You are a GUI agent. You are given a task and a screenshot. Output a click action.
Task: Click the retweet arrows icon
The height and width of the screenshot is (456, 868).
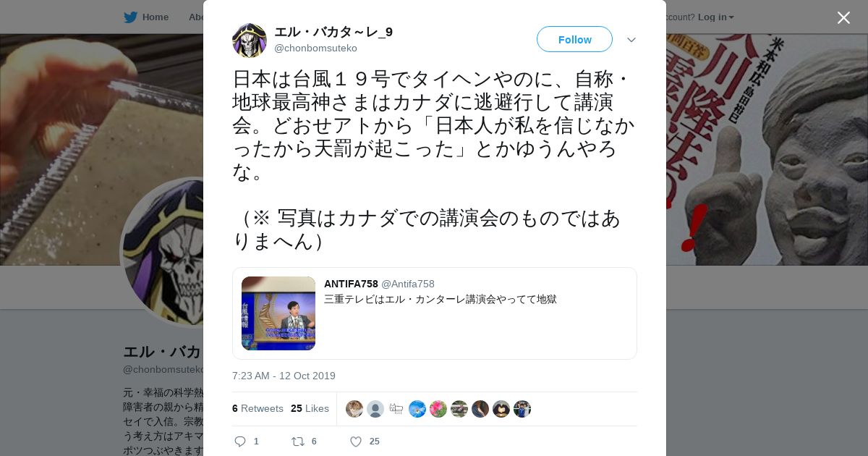[x=297, y=442]
